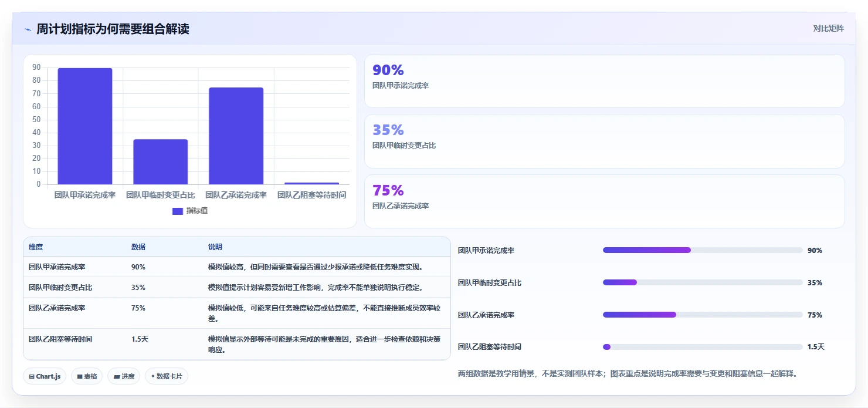Click the 75% progress value label
This screenshot has height=408, width=868.
click(x=815, y=315)
